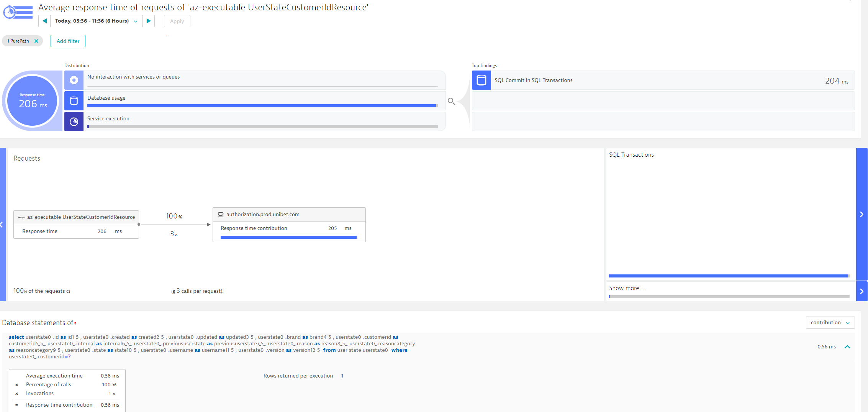Select the Database usage cylinder icon
The width and height of the screenshot is (868, 412).
[x=74, y=101]
